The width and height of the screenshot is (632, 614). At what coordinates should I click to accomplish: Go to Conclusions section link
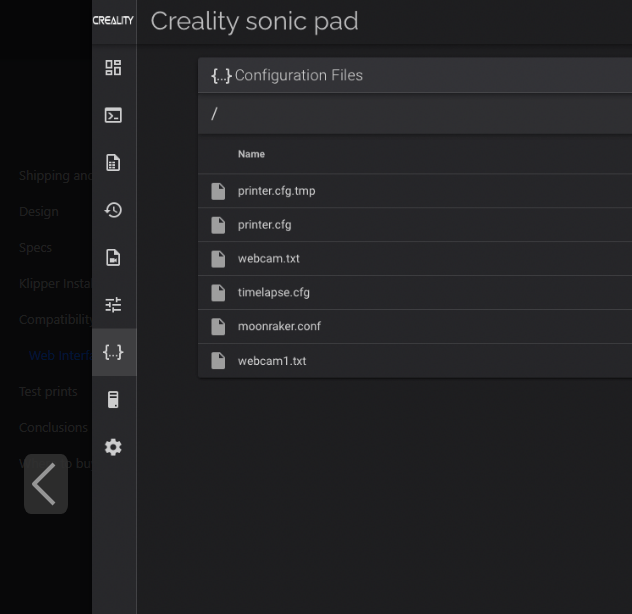pos(53,427)
